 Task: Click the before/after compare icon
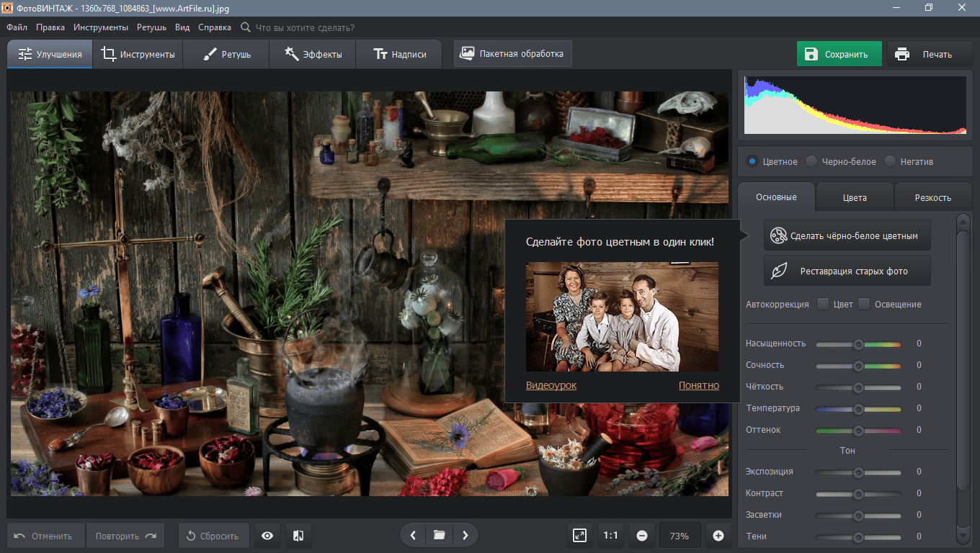pyautogui.click(x=298, y=536)
